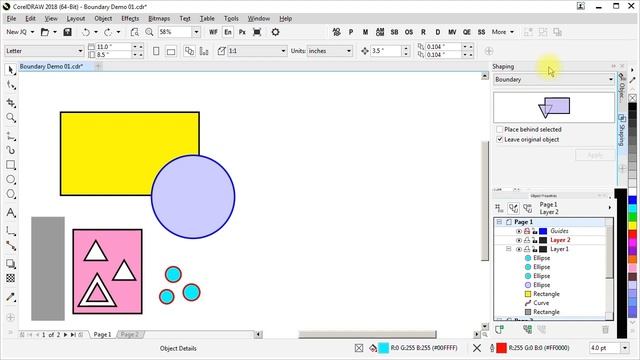The width and height of the screenshot is (640, 360).
Task: Select the Pick tool
Action: click(x=11, y=70)
